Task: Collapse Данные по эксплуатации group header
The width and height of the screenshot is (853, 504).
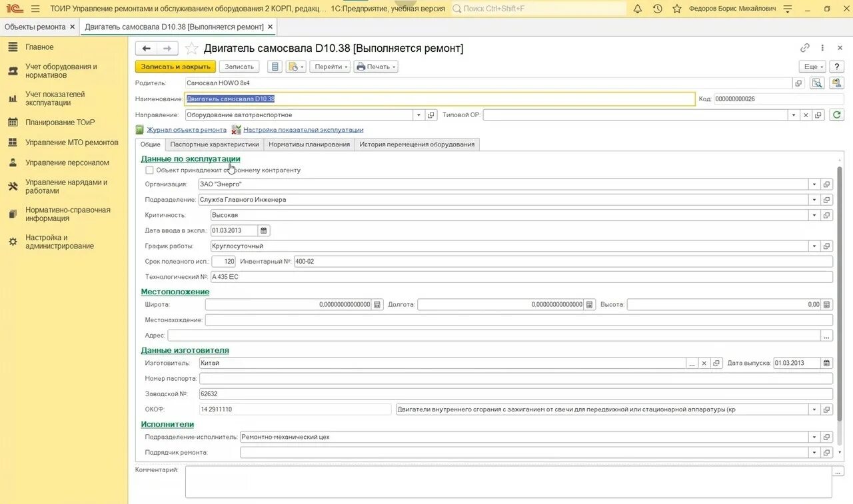Action: (x=191, y=158)
